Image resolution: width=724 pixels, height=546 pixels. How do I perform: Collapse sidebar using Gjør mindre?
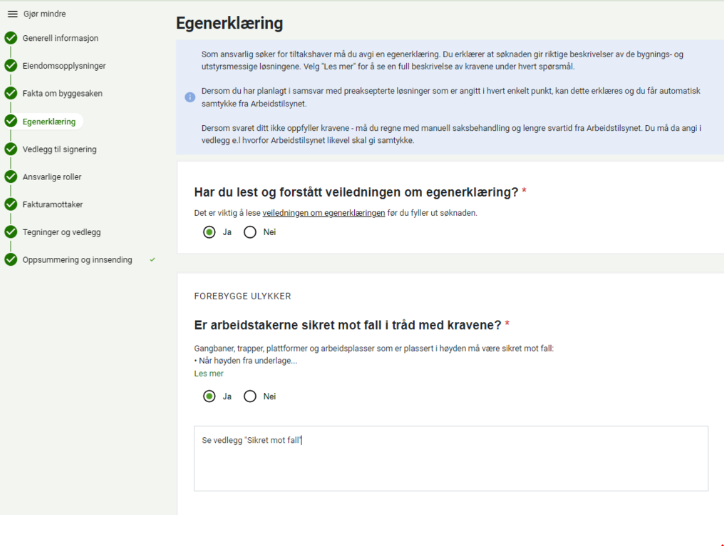[x=45, y=14]
